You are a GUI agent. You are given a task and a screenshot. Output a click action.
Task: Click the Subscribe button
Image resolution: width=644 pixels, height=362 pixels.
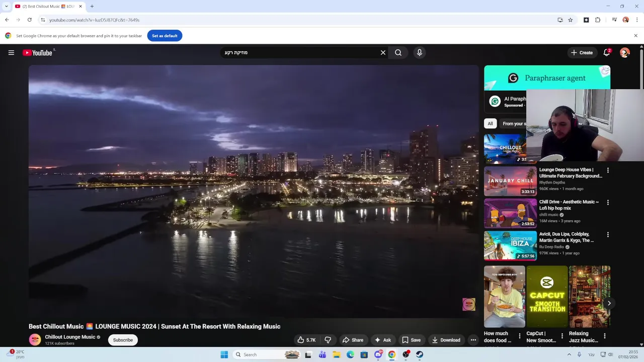click(x=123, y=340)
